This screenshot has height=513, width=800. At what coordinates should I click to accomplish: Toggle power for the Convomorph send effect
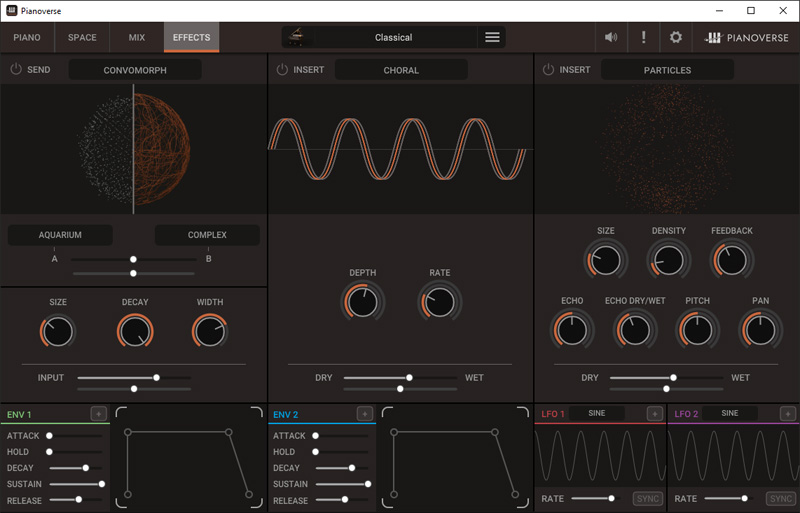[x=16, y=70]
